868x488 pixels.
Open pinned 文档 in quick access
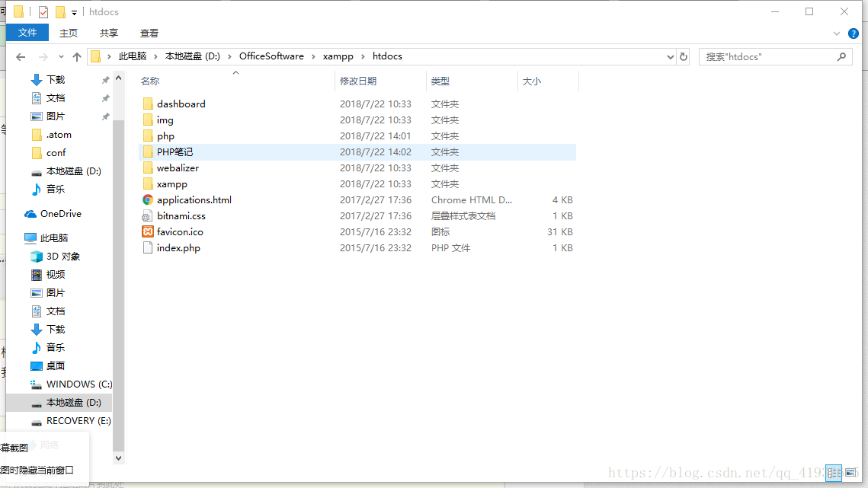coord(56,98)
